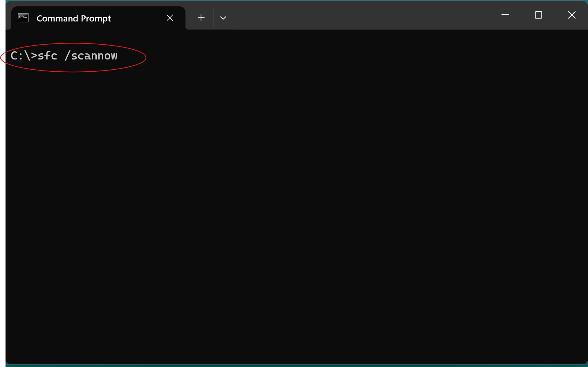Open the Windows Terminal dropdown arrow

pyautogui.click(x=223, y=18)
